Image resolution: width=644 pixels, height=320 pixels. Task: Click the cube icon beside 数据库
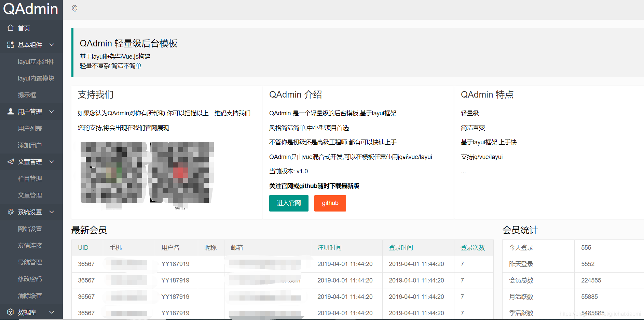[x=11, y=312]
